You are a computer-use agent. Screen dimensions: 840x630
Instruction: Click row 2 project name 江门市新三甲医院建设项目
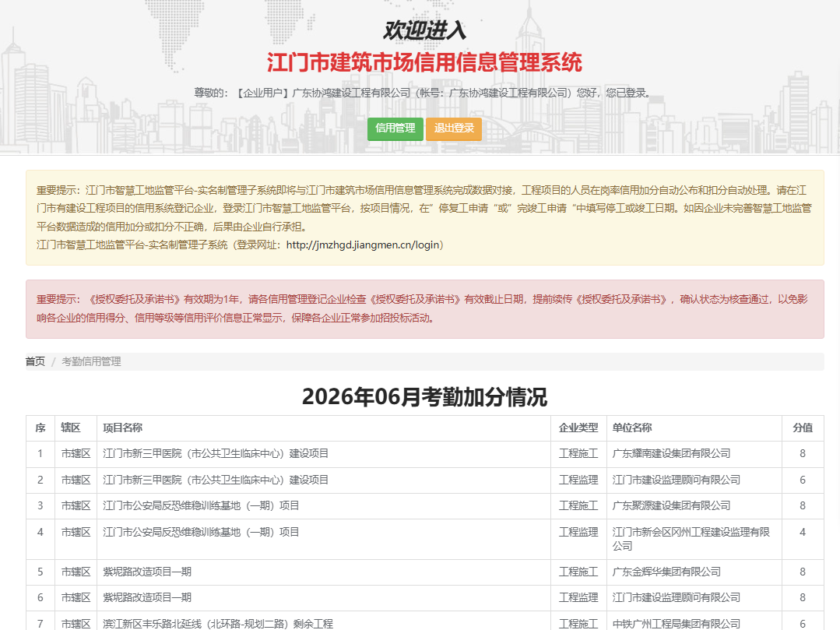216,480
